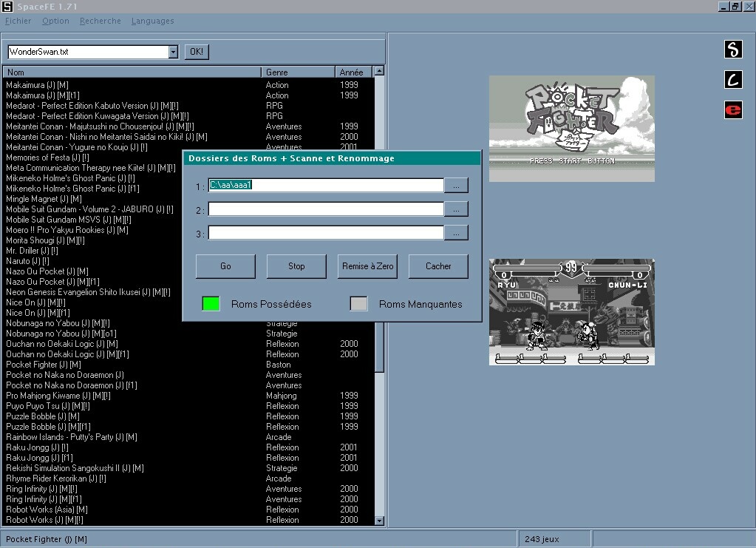Select Raku Jongg (J) [!]
The image size is (756, 548).
189,448
